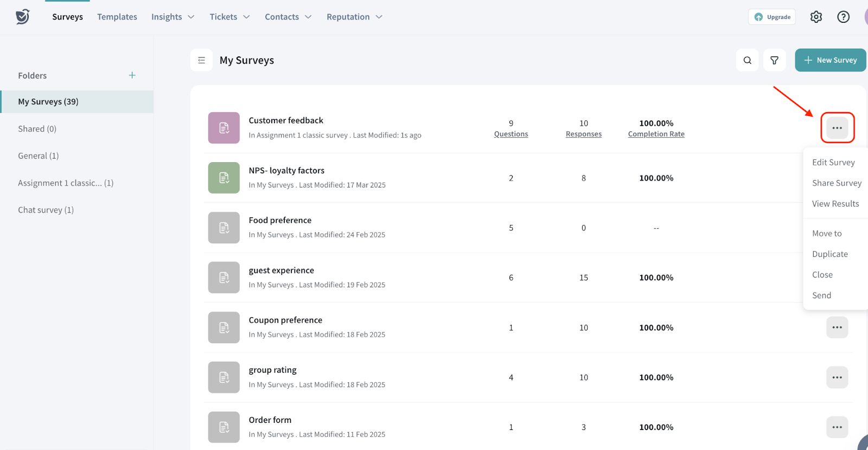Expand the Insights dropdown

click(x=173, y=17)
